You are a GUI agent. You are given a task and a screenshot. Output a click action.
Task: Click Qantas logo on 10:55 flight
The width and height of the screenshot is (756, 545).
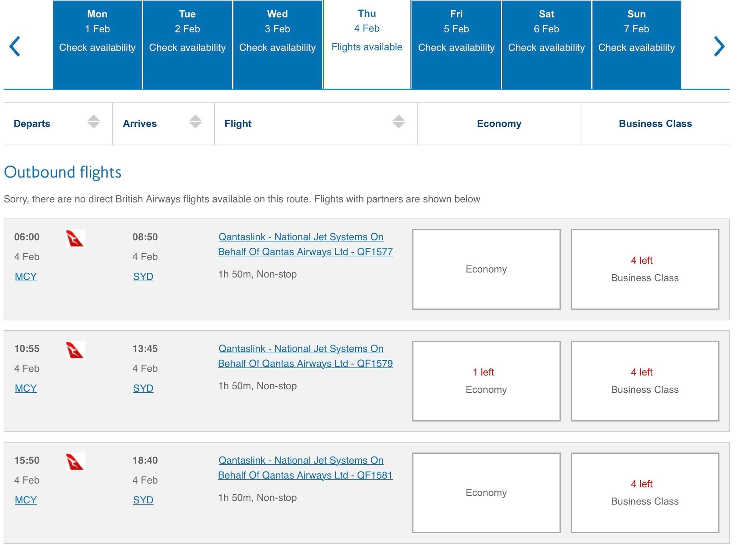coord(75,350)
